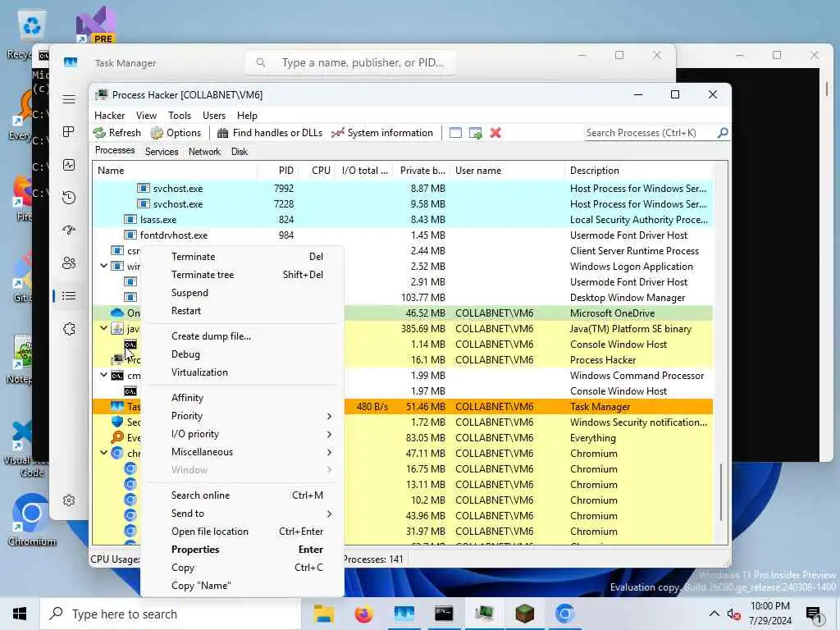Switch to the Disk tab
This screenshot has width=840, height=630.
click(x=240, y=152)
